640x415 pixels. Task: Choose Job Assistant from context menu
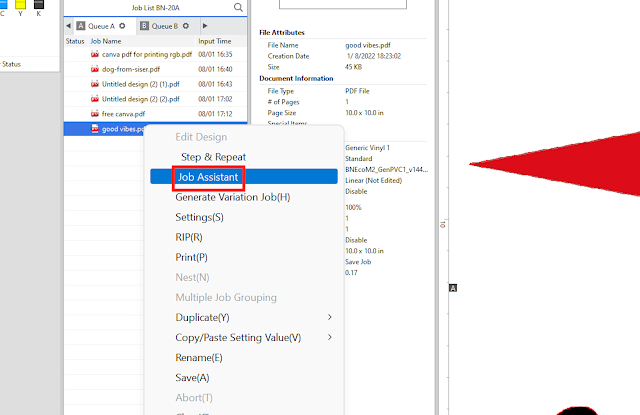244,177
